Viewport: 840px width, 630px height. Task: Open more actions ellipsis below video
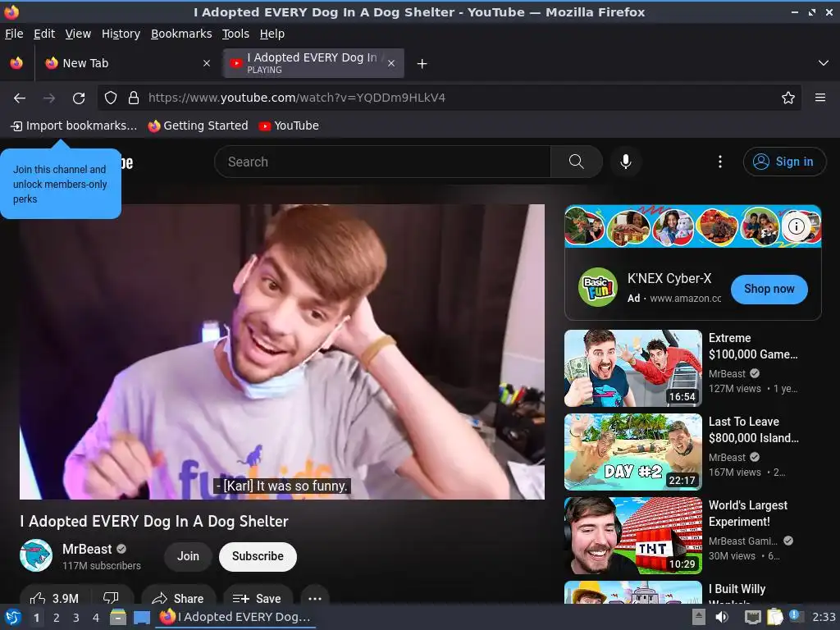(315, 598)
